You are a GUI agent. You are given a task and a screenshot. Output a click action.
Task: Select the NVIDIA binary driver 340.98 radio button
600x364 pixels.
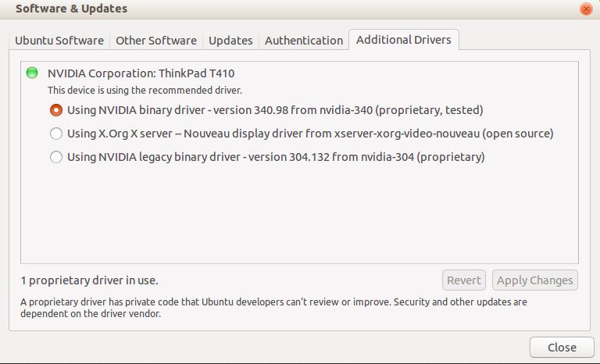click(x=56, y=110)
